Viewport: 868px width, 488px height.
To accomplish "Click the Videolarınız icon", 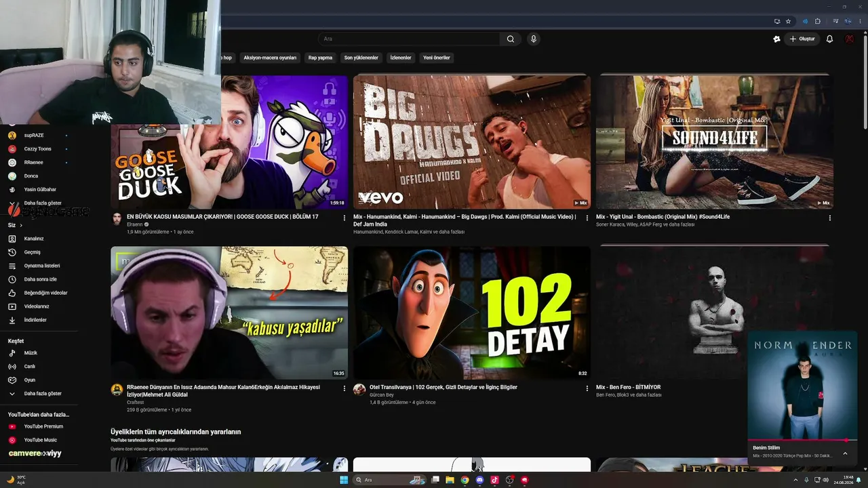I will coord(12,306).
